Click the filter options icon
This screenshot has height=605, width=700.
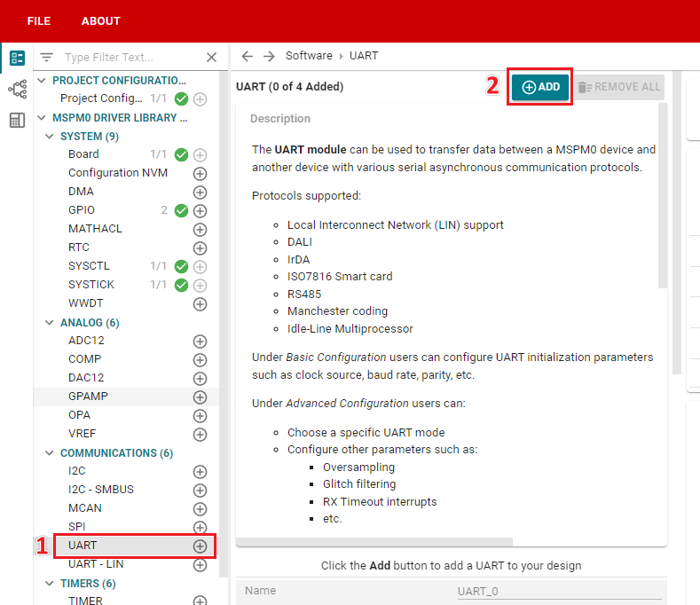click(x=46, y=57)
